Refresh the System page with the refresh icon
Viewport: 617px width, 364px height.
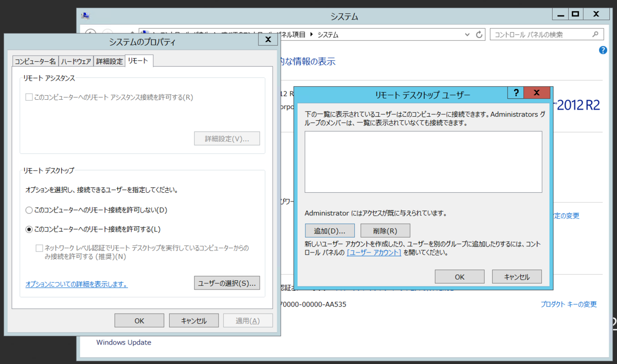pos(479,34)
